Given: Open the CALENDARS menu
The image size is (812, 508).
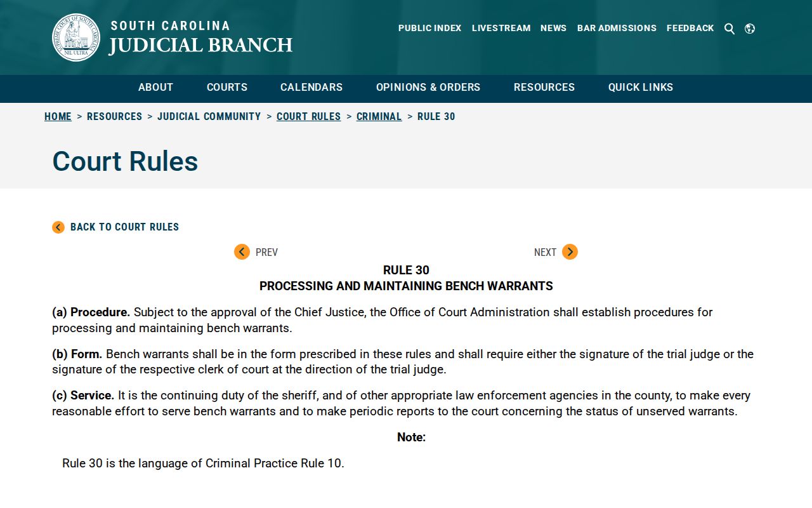Looking at the screenshot, I should point(311,88).
